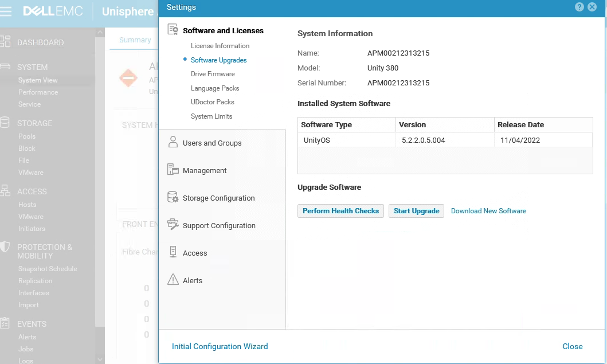Screen dimensions: 607x364
Task: Click sidebar scrollbar up arrow
Action: (100, 32)
